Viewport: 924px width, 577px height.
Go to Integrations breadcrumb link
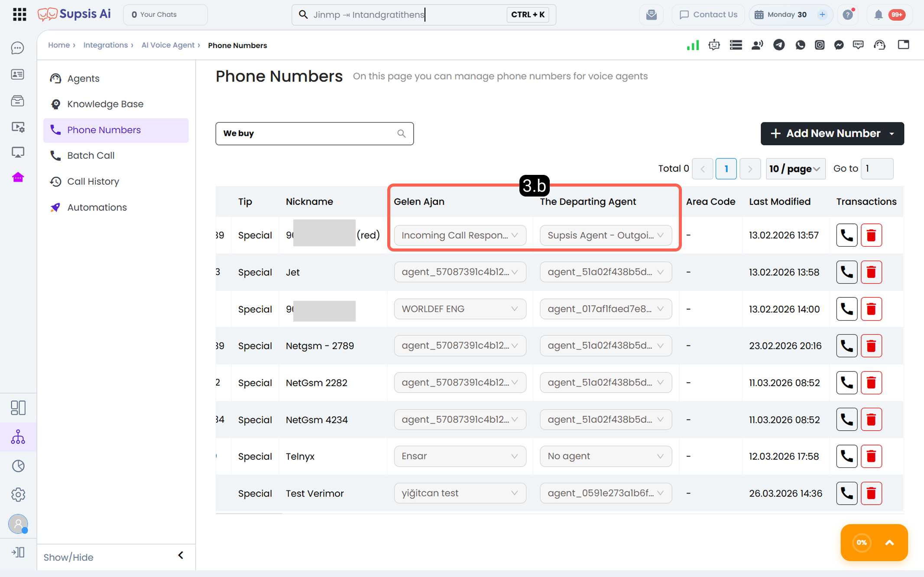pyautogui.click(x=106, y=45)
